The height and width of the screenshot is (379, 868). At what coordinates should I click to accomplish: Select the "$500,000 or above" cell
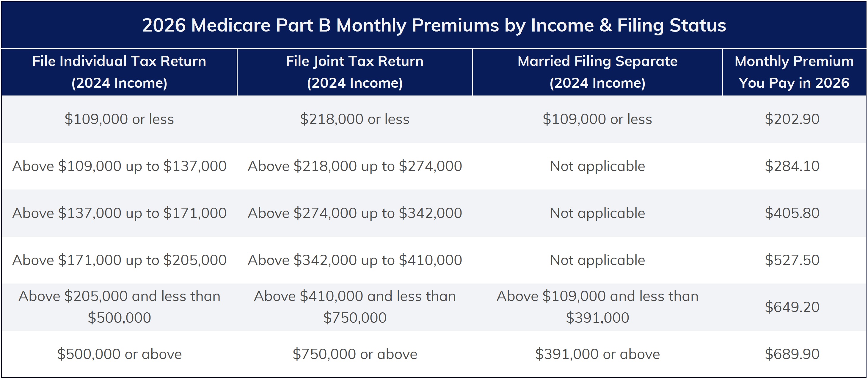(x=119, y=354)
